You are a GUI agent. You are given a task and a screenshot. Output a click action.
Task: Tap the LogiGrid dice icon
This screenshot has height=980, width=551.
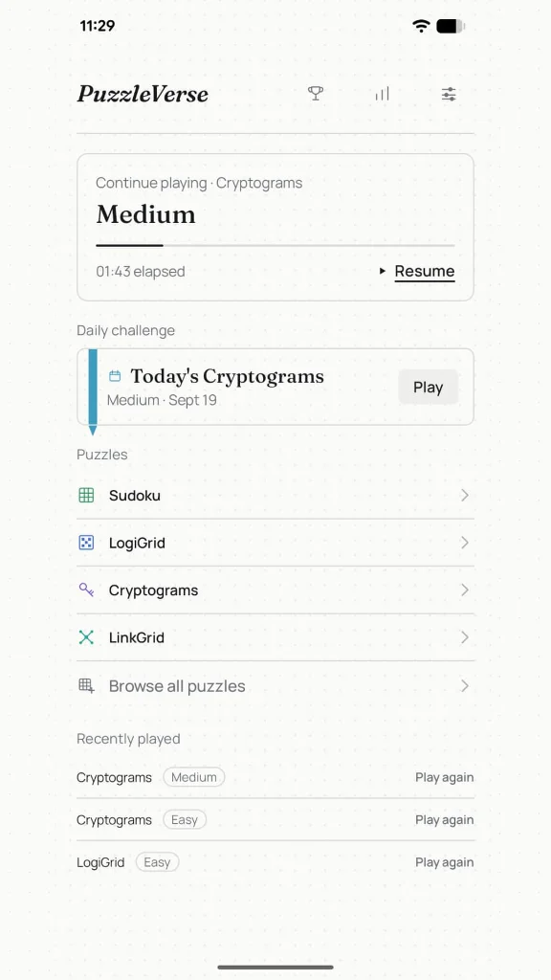86,543
